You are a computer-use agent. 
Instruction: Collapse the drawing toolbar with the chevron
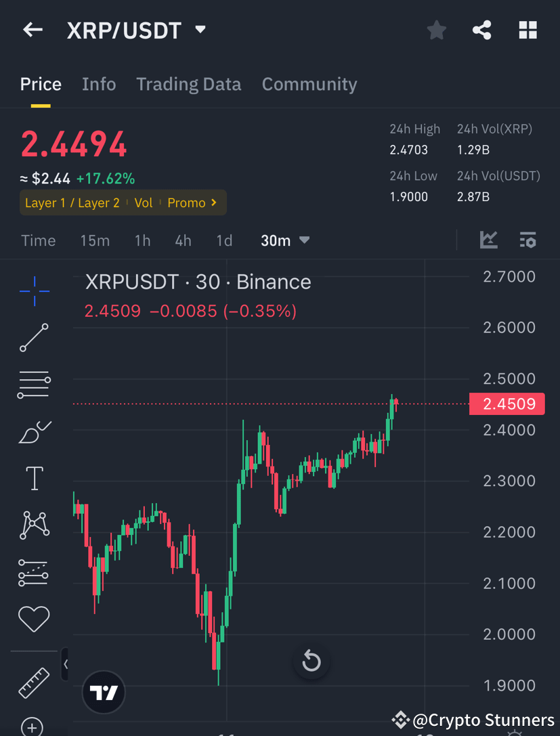point(65,664)
